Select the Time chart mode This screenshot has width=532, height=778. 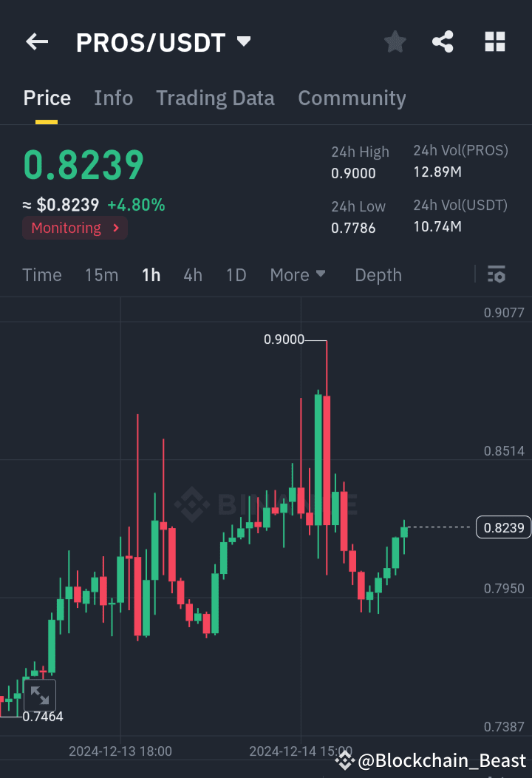41,274
